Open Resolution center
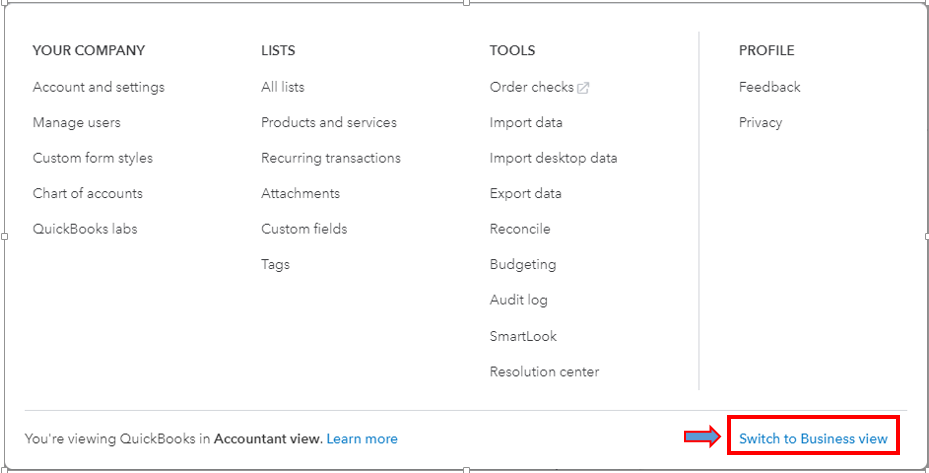 pyautogui.click(x=544, y=372)
